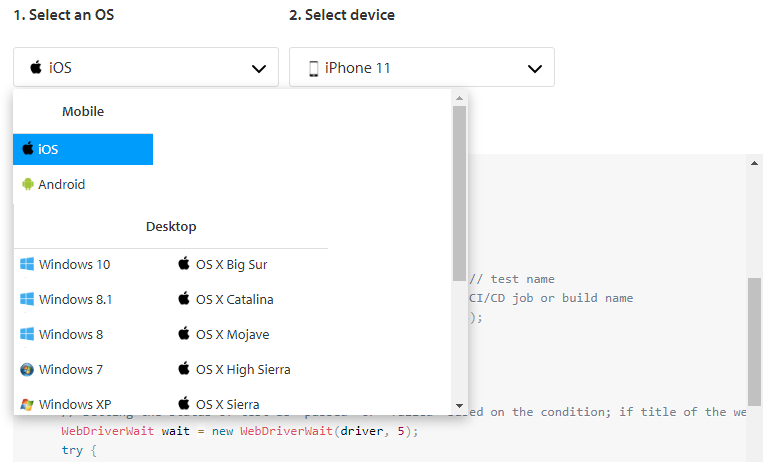Click the 'Mobile' section header
The image size is (770, 462).
83,111
